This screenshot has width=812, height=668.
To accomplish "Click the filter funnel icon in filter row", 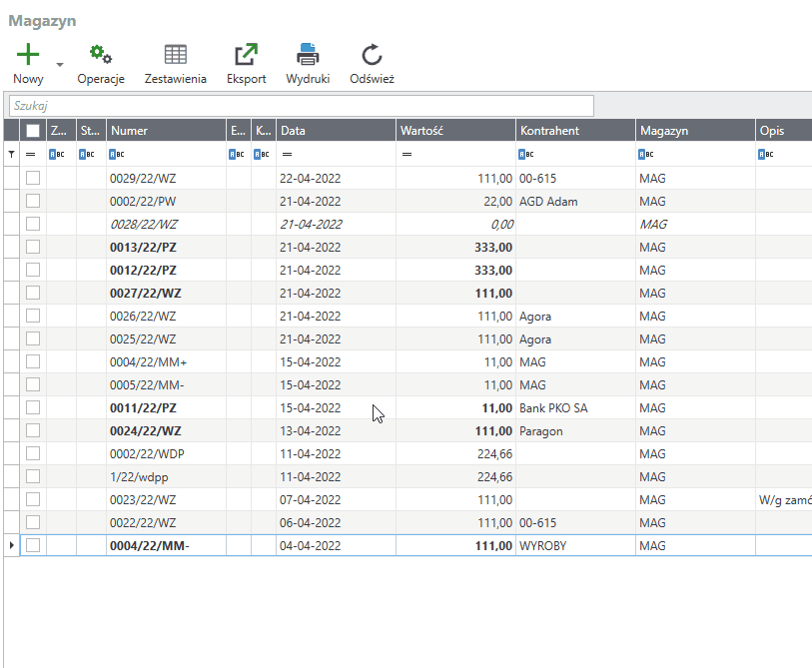I will tap(11, 155).
